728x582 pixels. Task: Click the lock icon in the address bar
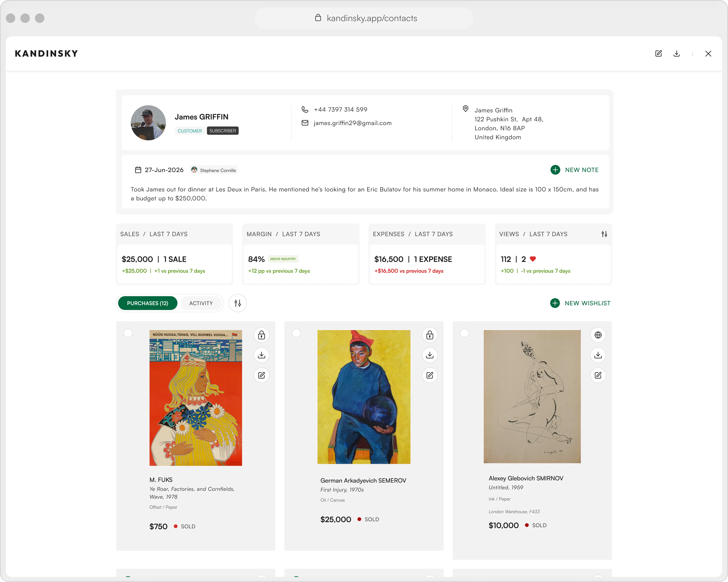[318, 17]
